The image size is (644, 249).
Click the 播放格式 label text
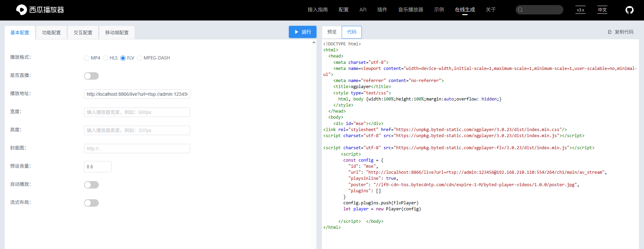coord(20,57)
